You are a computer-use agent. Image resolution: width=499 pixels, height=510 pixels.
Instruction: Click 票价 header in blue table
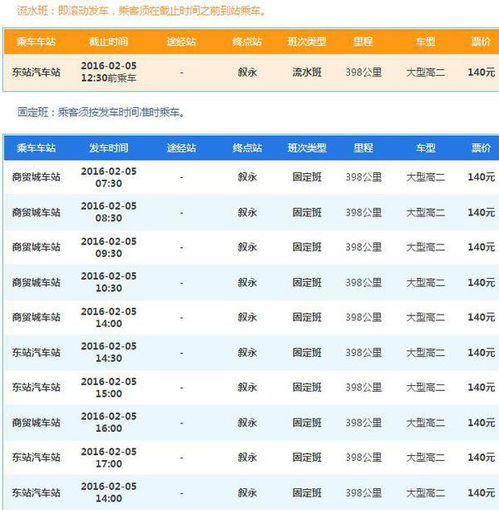(x=481, y=148)
